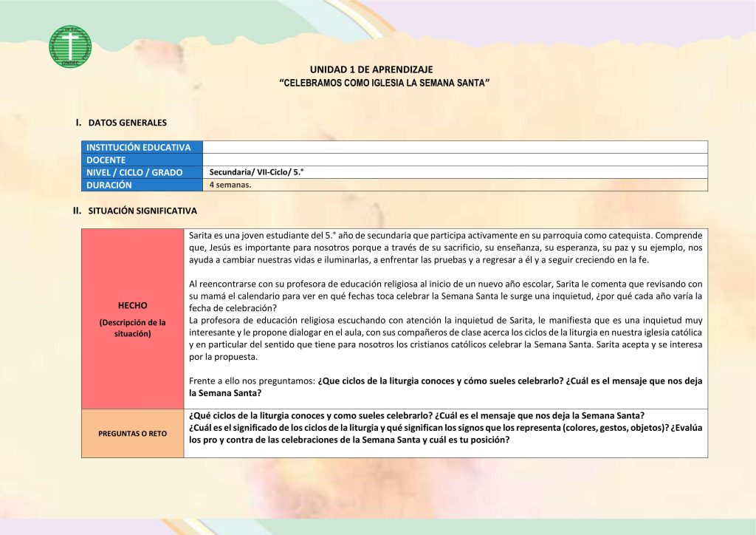Click the '4 semanas.' duration value
756x535 pixels.
[230, 185]
